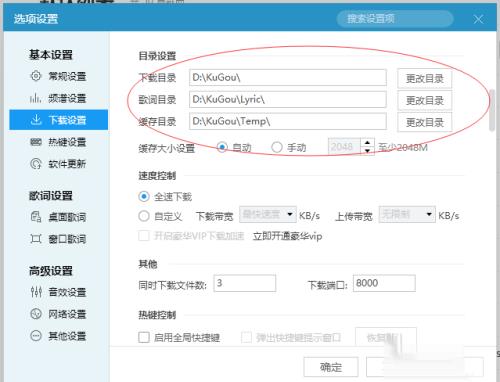500x382 pixels.
Task: Open 网络设置 globe icon
Action: point(36,314)
